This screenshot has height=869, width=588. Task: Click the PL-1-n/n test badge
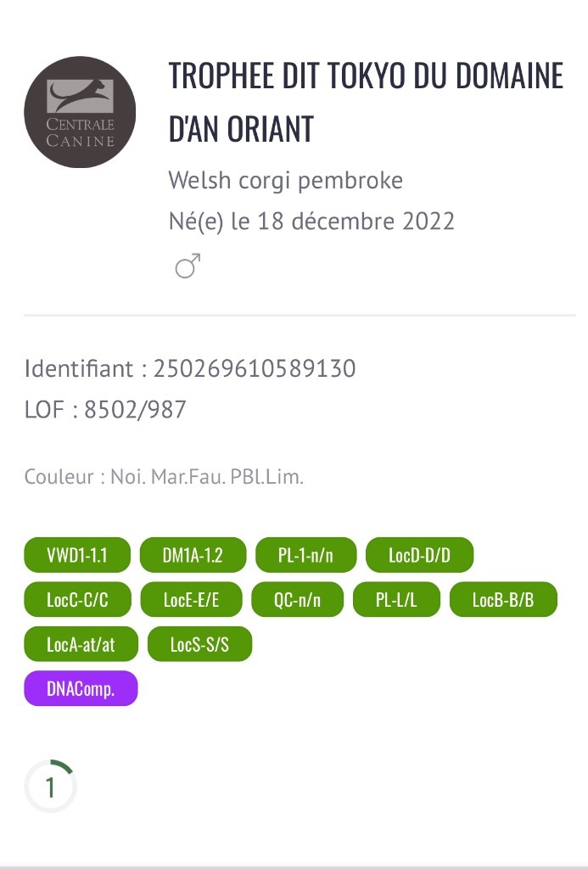[305, 555]
